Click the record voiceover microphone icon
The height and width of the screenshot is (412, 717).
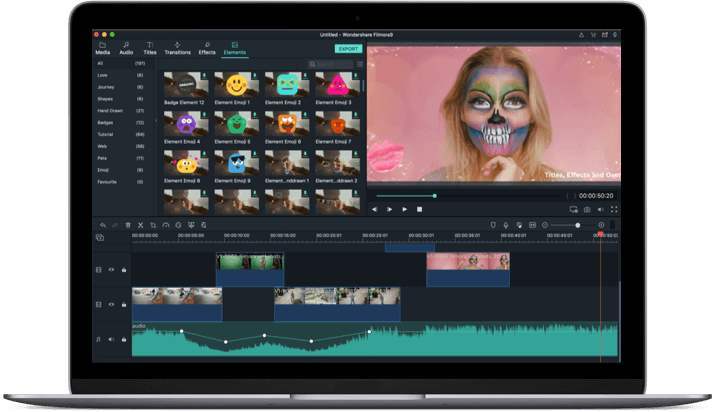(506, 225)
